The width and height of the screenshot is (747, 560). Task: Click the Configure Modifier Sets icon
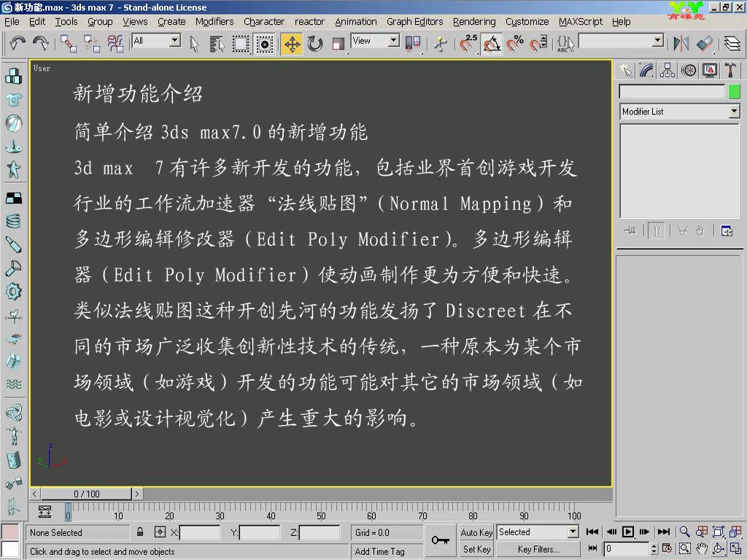(727, 231)
